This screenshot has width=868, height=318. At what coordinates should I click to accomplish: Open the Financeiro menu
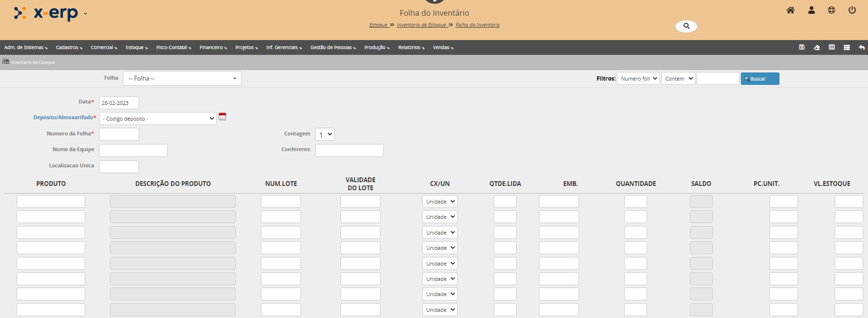point(213,48)
